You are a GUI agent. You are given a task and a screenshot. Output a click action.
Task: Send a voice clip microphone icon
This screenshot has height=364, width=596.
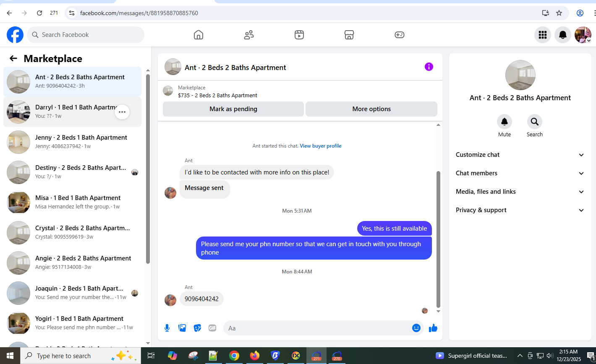(167, 328)
